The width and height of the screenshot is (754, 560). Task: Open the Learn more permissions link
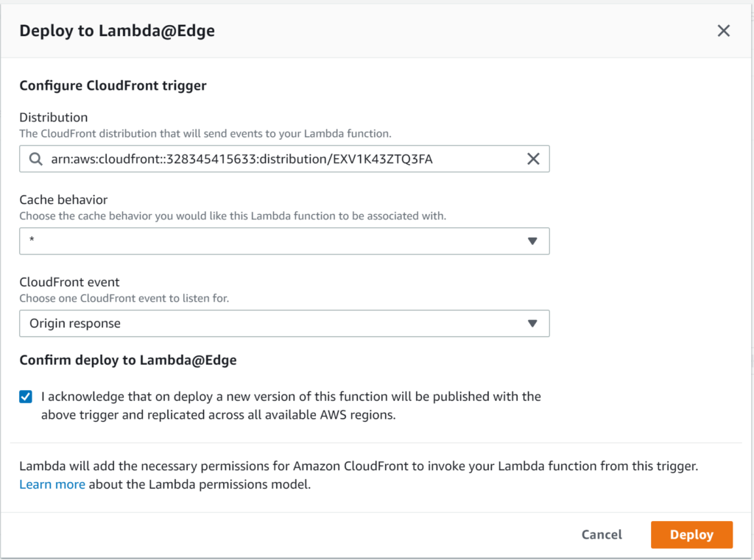click(x=52, y=484)
